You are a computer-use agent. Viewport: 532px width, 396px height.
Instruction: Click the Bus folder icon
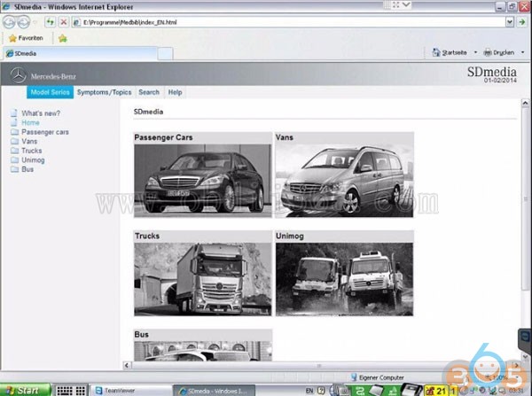click(14, 169)
